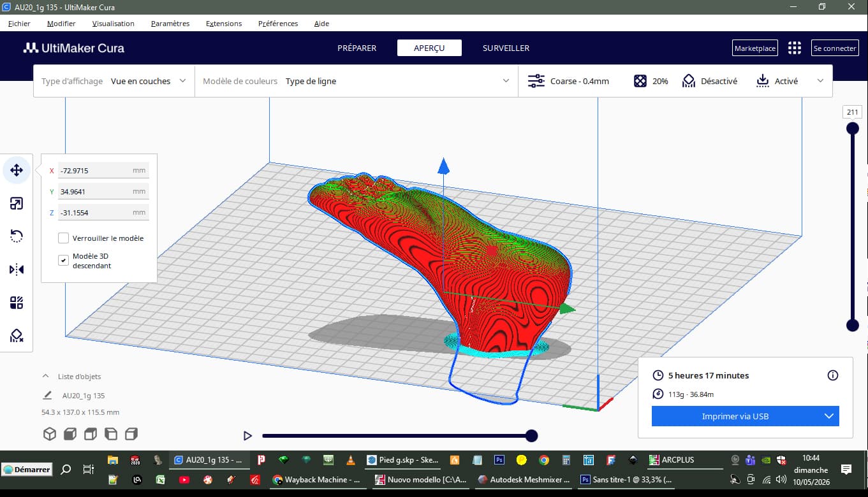The image size is (868, 497).
Task: Uncheck Modèle 3D descendant checkbox
Action: pos(63,260)
